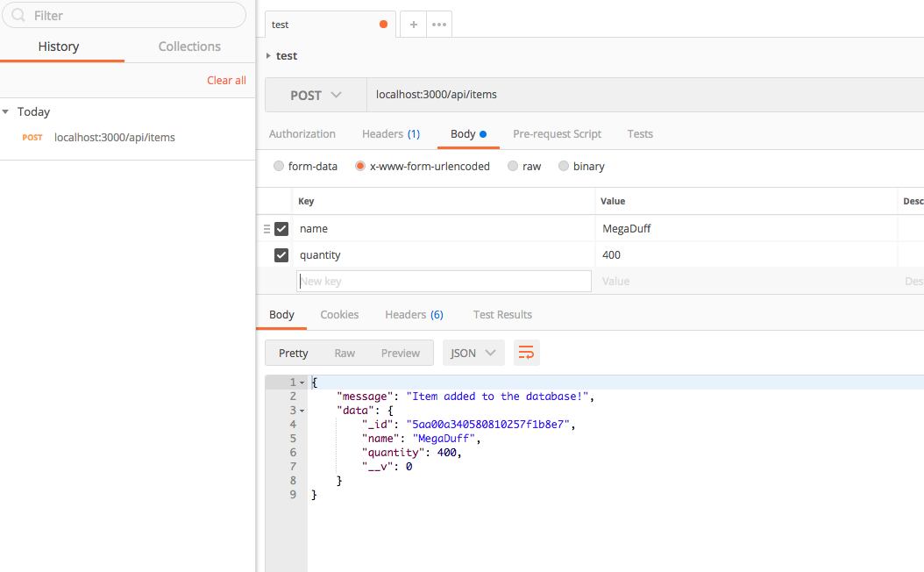Open the POST method dropdown
Viewport: 924px width, 572px height.
(316, 95)
